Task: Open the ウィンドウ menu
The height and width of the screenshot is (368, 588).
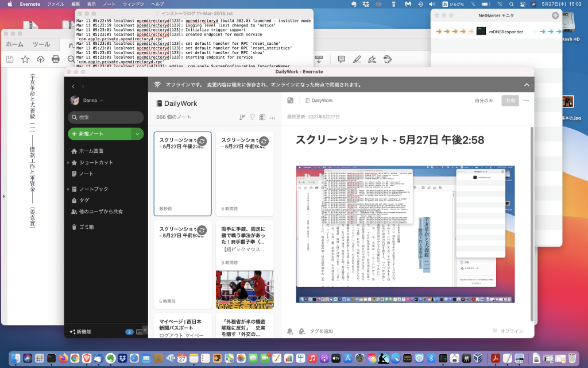Action: (x=133, y=4)
